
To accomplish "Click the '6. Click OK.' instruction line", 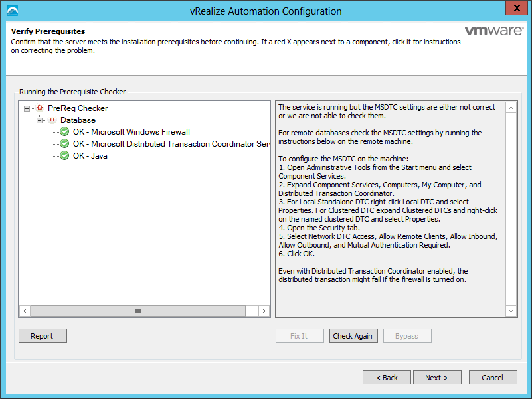I will [x=296, y=254].
